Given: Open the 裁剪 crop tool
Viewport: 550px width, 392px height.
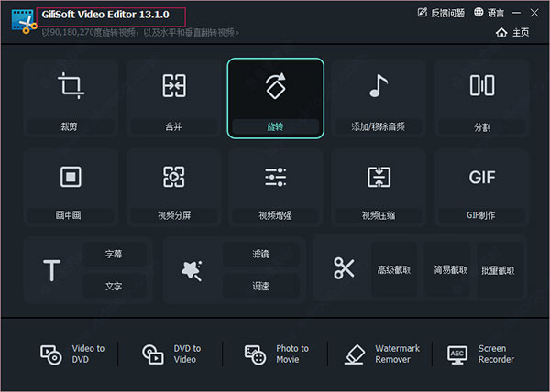Looking at the screenshot, I should pos(70,98).
